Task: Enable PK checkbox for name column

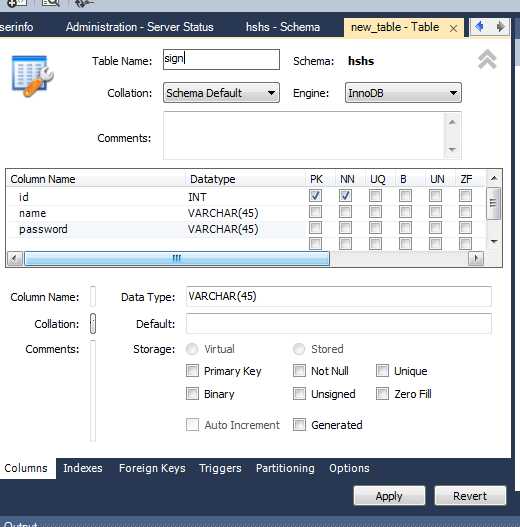Action: pos(315,212)
